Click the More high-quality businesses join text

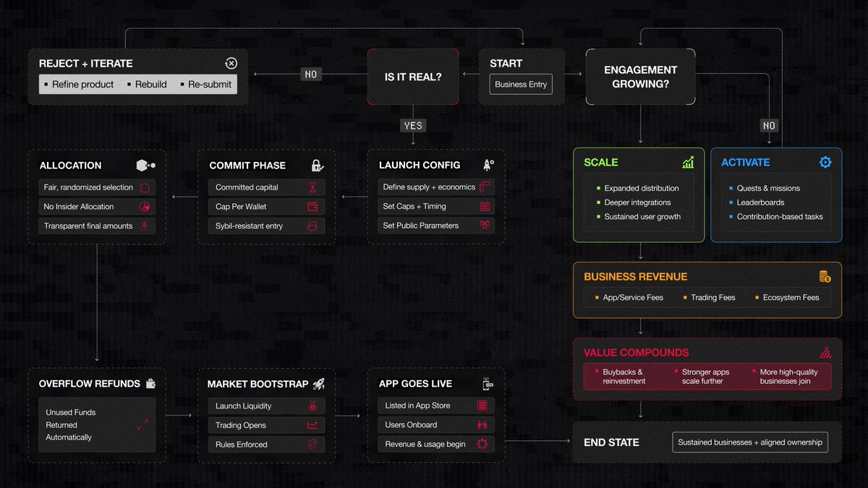[788, 377]
